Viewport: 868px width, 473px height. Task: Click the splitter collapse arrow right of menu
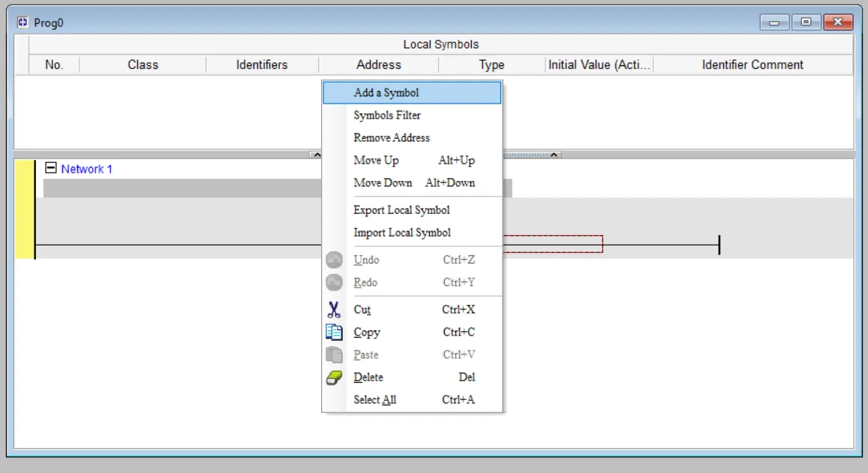tap(554, 155)
